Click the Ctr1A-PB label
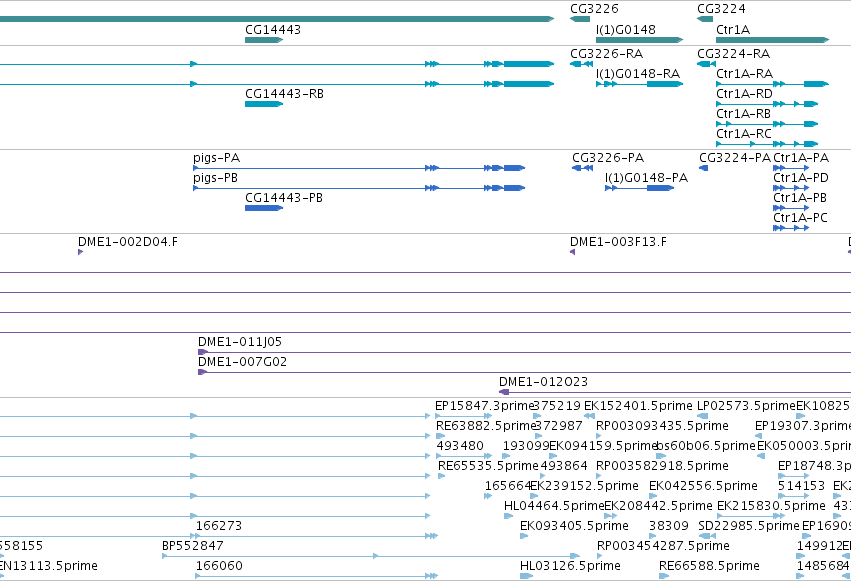The height and width of the screenshot is (581, 851). (800, 198)
